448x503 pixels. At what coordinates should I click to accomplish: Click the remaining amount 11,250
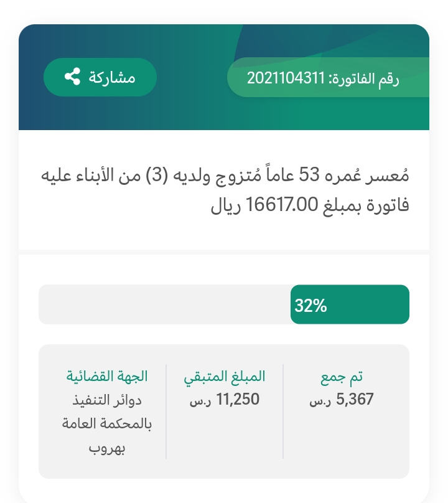click(238, 400)
